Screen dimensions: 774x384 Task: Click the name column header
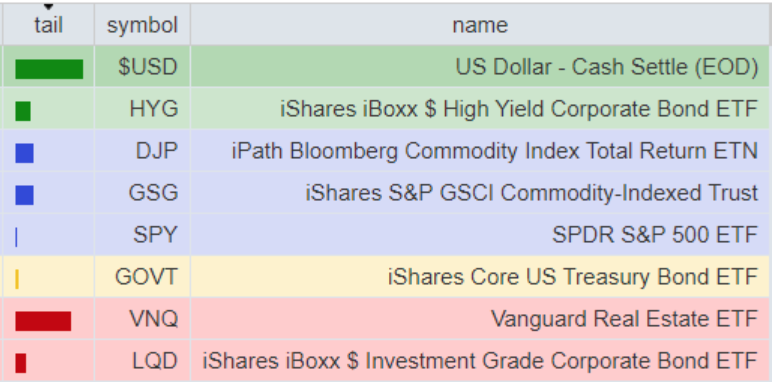[x=480, y=25]
